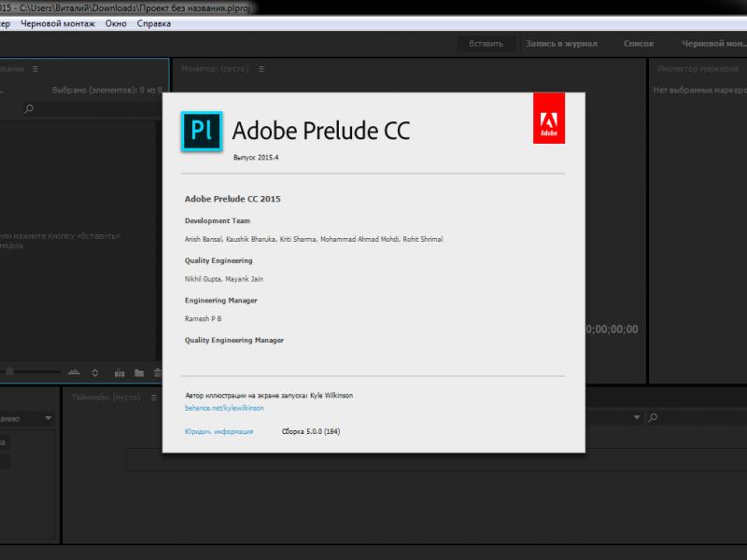Click the Quality Engineering Manager heading
This screenshot has width=747, height=560.
pos(234,341)
